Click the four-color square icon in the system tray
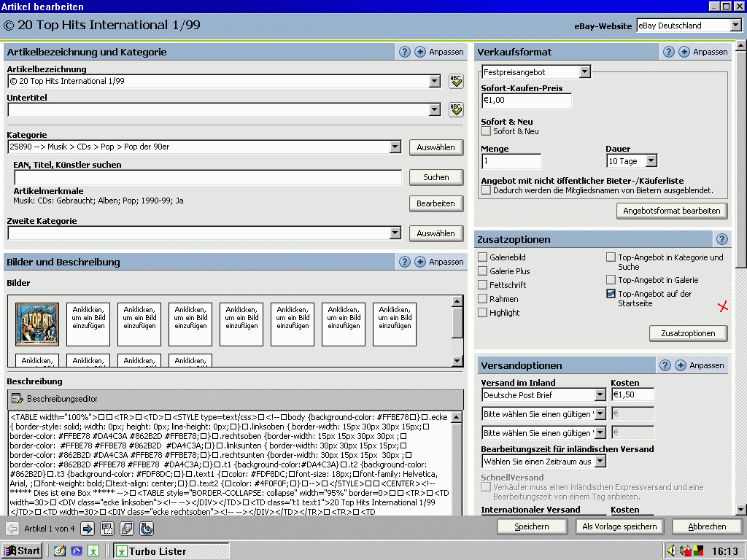747x560 pixels. tap(697, 551)
